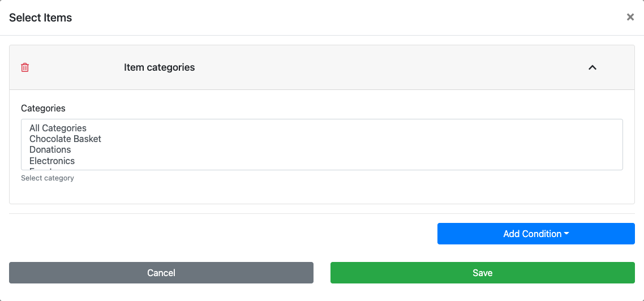The image size is (644, 301).
Task: Open the Add Condition dropdown
Action: 532,234
